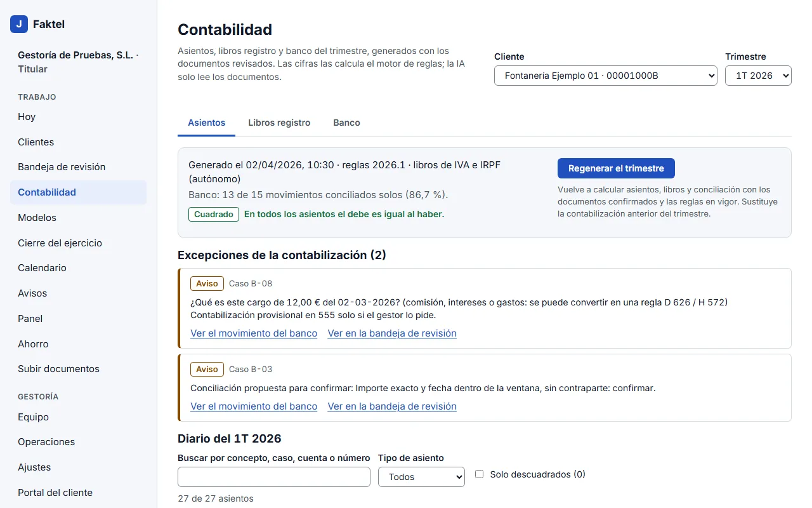Switch to the Asientos tab
The height and width of the screenshot is (508, 812).
[x=206, y=123]
